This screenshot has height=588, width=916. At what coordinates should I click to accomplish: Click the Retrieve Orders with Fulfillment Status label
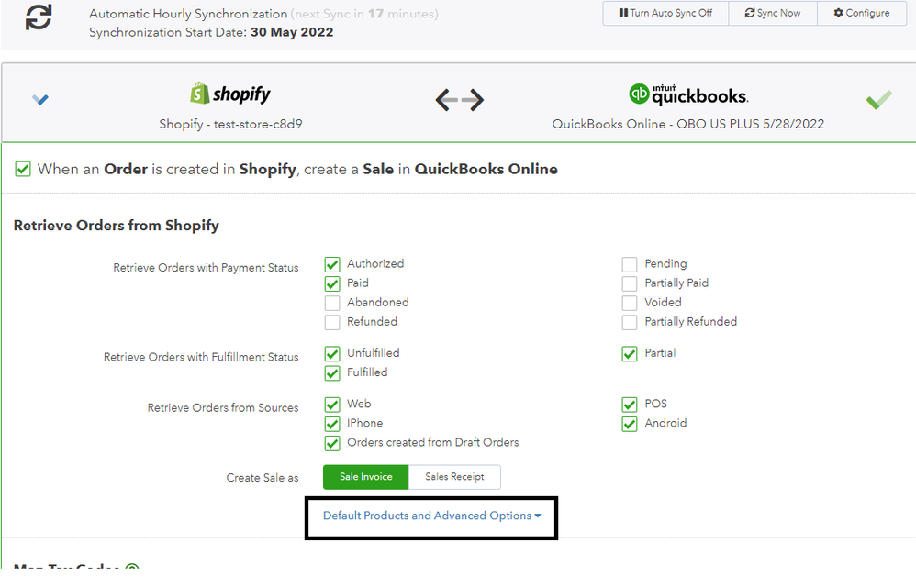click(201, 357)
